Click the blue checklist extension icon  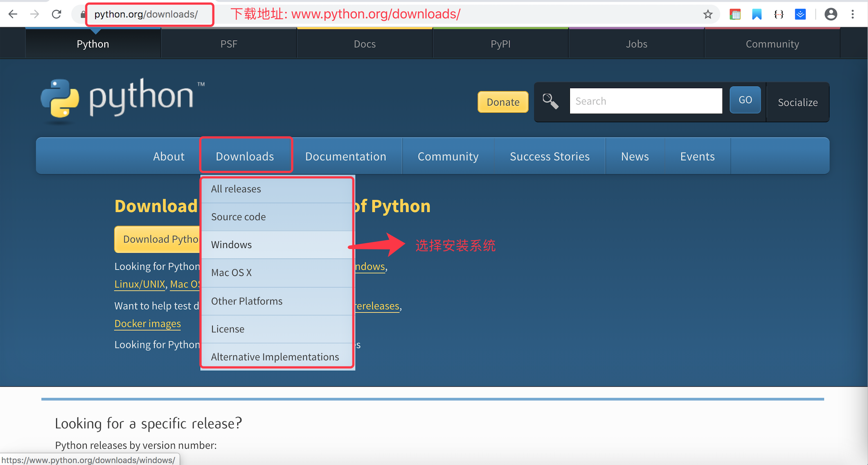(x=800, y=14)
